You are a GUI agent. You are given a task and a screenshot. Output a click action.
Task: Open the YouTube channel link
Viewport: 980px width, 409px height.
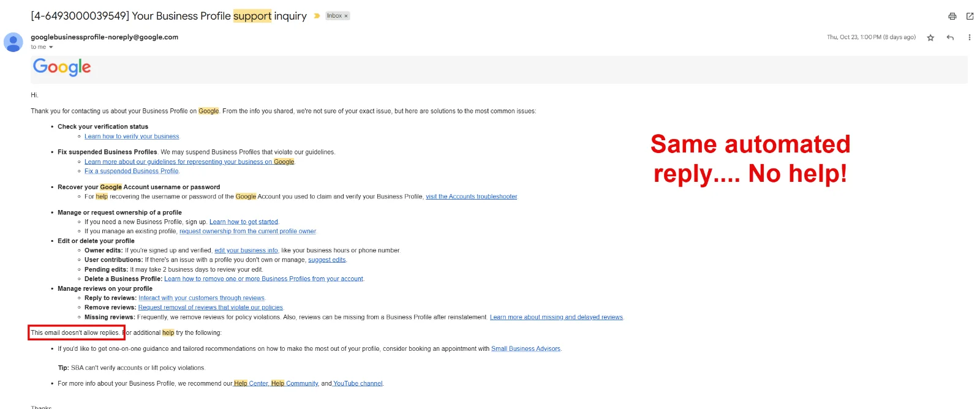coord(358,384)
